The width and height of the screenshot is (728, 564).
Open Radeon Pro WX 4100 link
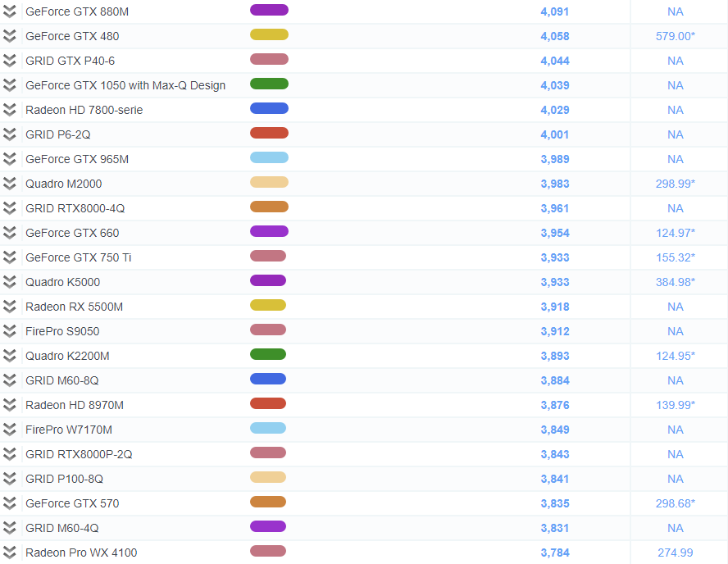pyautogui.click(x=81, y=553)
